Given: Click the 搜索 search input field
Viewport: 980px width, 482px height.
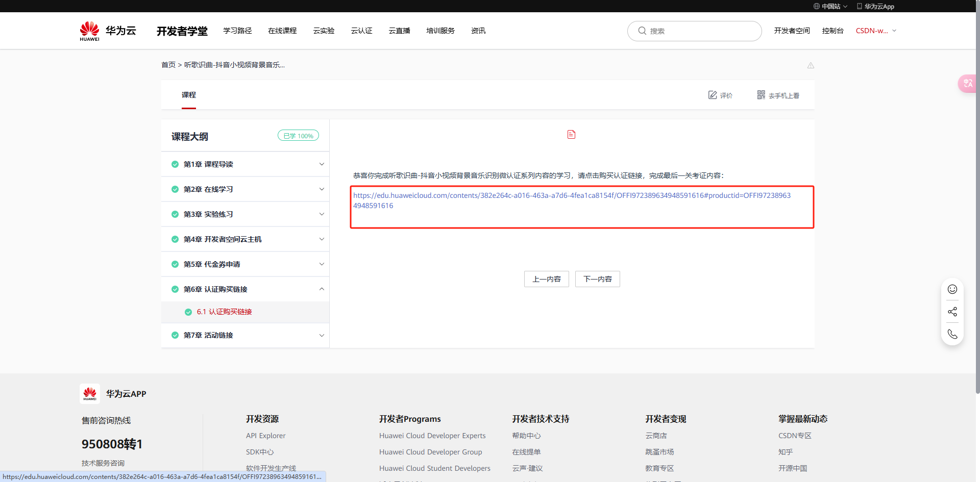Looking at the screenshot, I should [699, 31].
